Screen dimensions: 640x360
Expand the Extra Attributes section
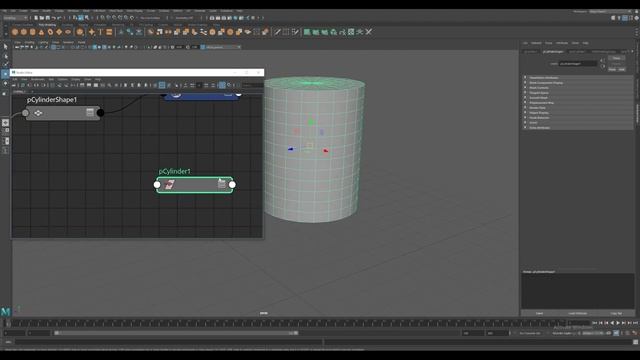click(578, 128)
